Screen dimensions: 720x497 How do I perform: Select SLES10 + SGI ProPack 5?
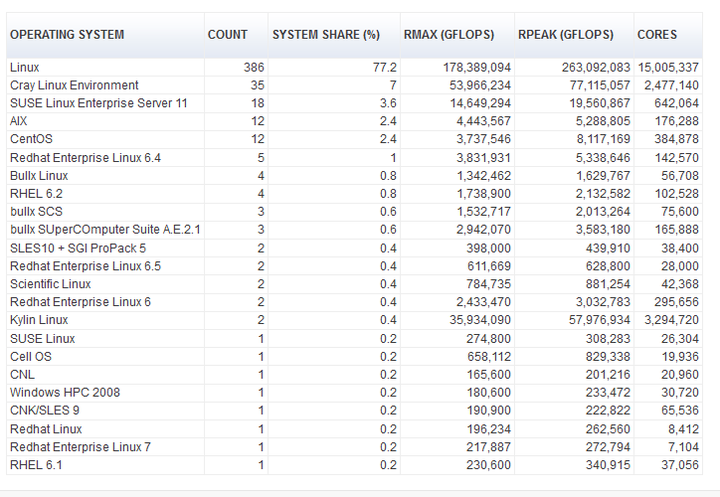coord(78,247)
